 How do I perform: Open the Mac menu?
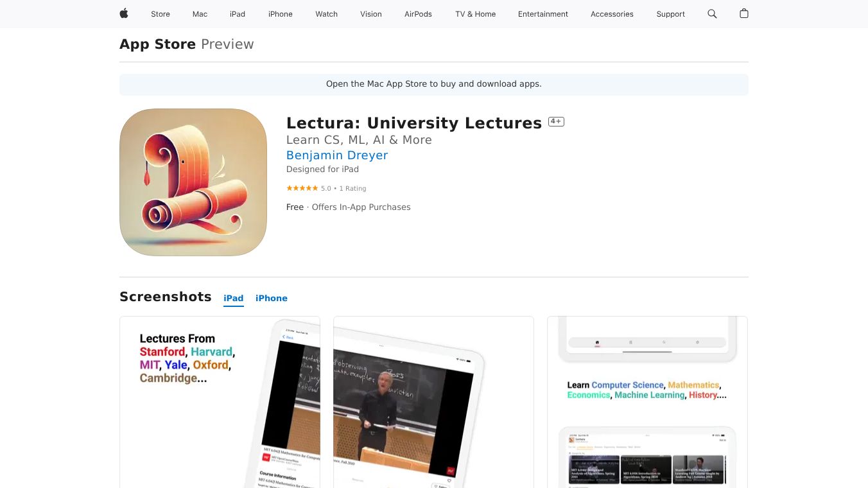pyautogui.click(x=200, y=14)
